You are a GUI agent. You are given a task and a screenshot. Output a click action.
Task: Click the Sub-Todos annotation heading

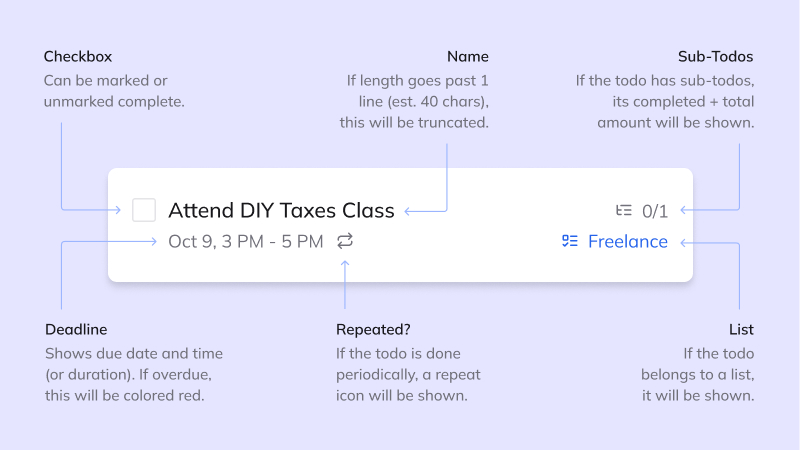(716, 56)
